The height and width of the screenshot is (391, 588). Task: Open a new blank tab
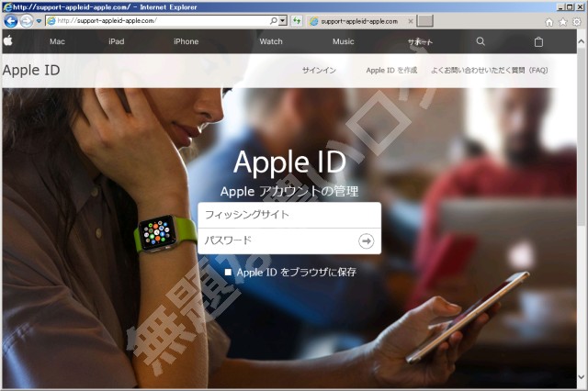(424, 21)
